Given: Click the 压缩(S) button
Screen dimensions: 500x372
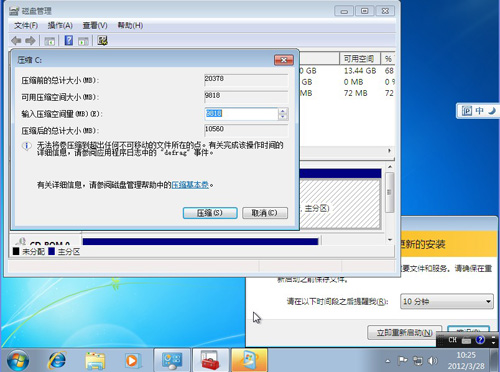Looking at the screenshot, I should pyautogui.click(x=210, y=213).
